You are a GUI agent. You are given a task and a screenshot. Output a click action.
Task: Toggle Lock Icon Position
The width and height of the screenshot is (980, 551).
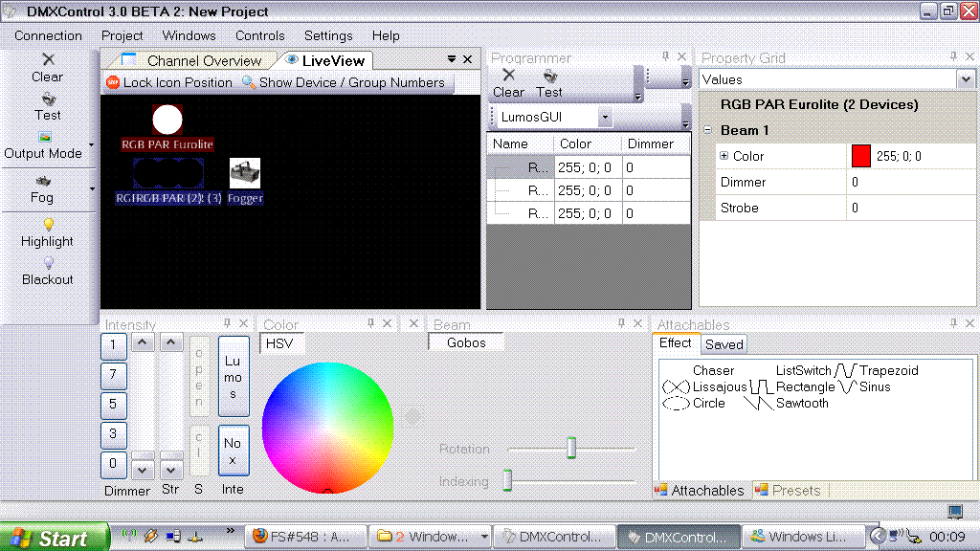(x=169, y=82)
